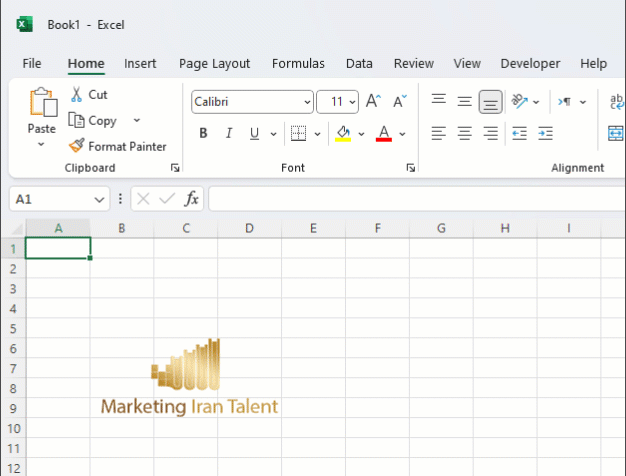Toggle Underline formatting
This screenshot has height=476, width=626.
[x=254, y=133]
